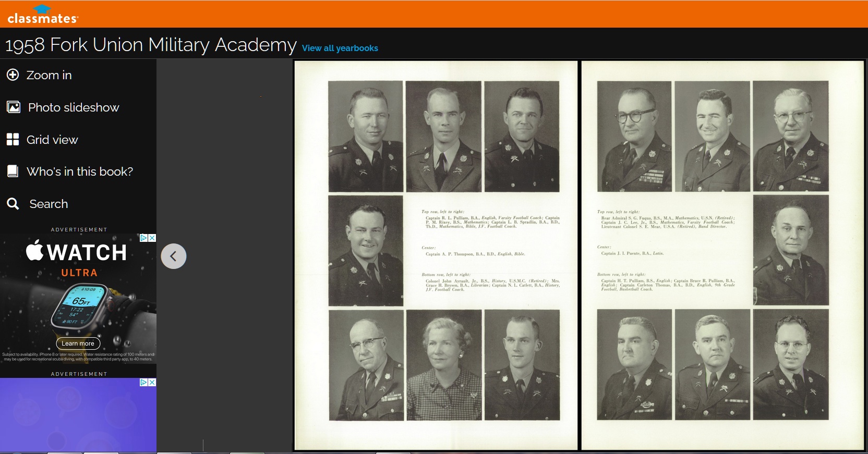Select the Search menu label

point(49,204)
